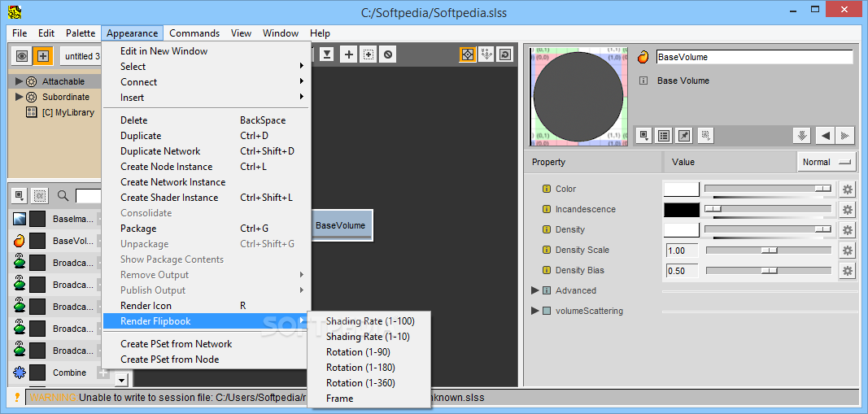This screenshot has height=414, width=868.
Task: Select the Frame flipbook option
Action: (370, 399)
